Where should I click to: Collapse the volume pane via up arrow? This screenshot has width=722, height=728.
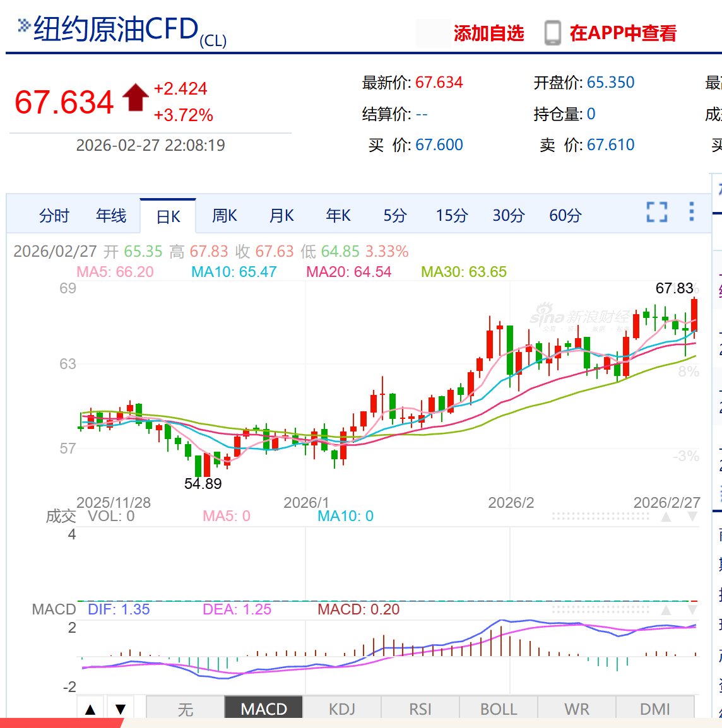666,516
